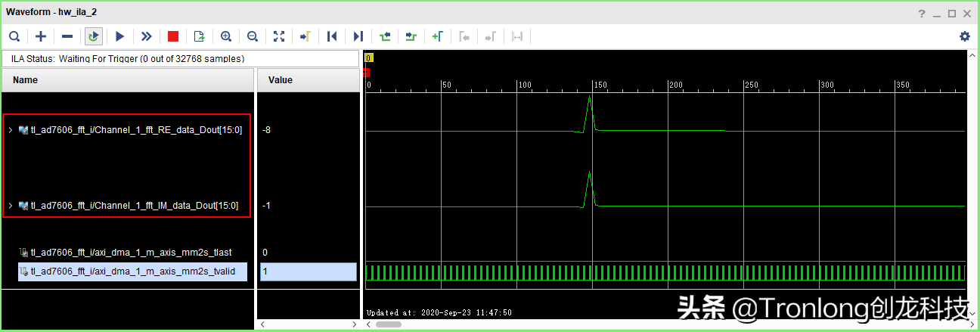Image resolution: width=980 pixels, height=332 pixels.
Task: Stop the trigger with red square
Action: [x=173, y=36]
